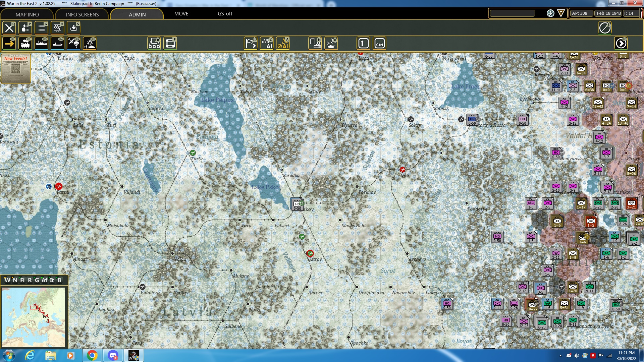Viewport: 644px width, 362px height.
Task: Click the GS-off ground support toggle text
Action: [225, 14]
